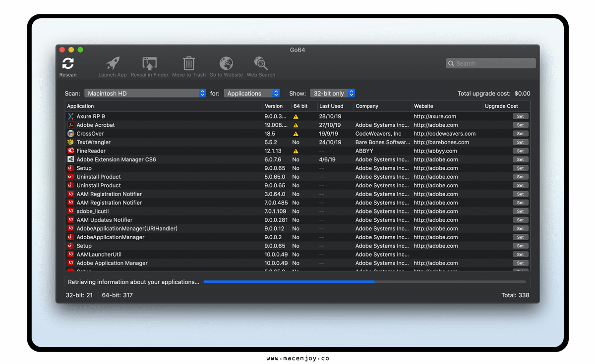Viewport: 595px width, 364px height.
Task: Click the TextWrangler app icon
Action: coord(70,142)
